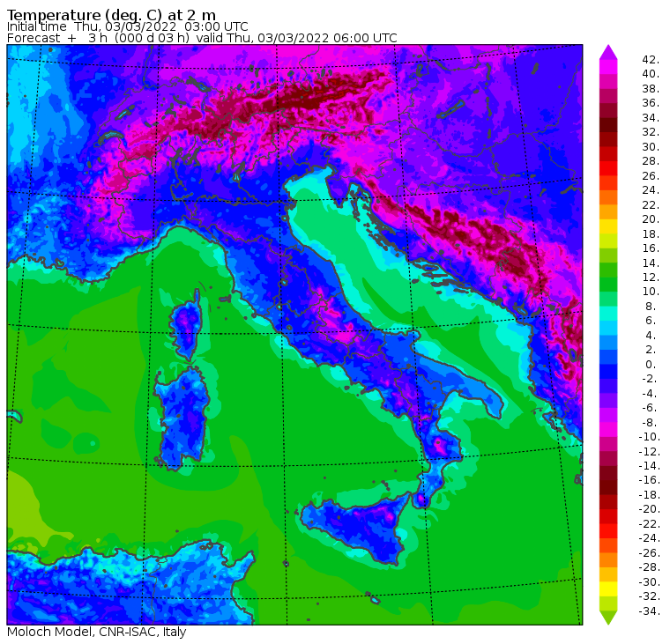Click the positive '2.' legend value
Viewport: 670px width, 644px height.
coord(651,350)
